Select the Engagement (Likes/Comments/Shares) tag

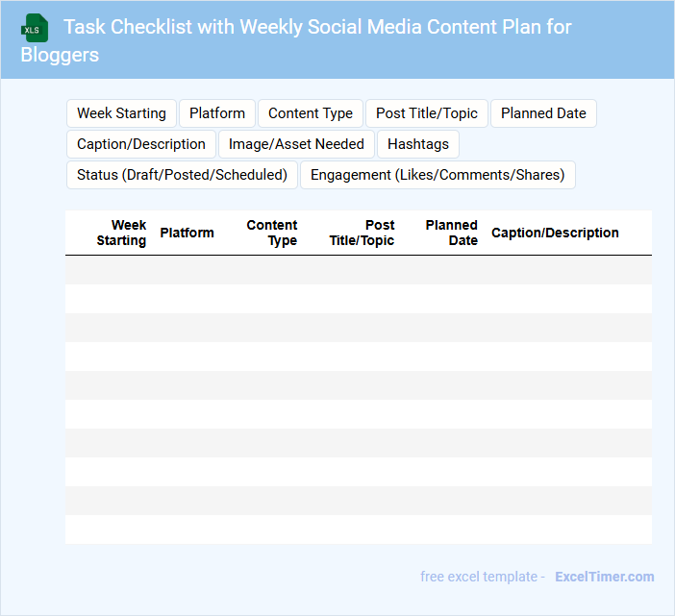437,175
